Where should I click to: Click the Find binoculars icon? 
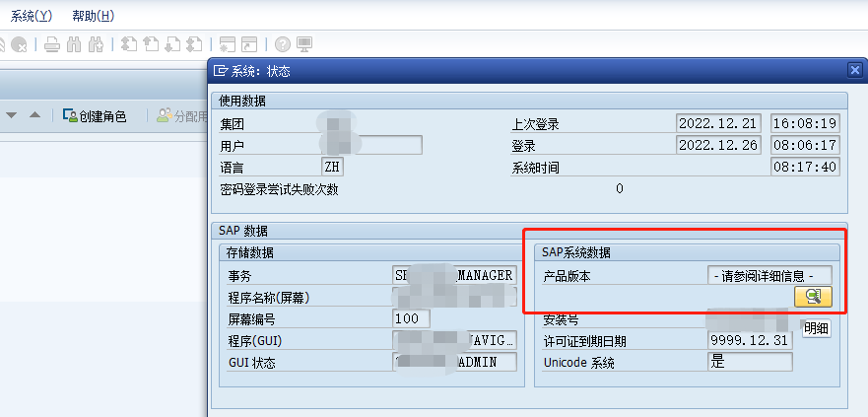74,44
